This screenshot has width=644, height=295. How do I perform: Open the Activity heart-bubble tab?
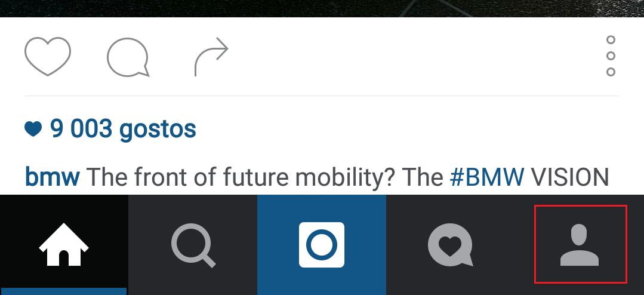click(x=451, y=245)
